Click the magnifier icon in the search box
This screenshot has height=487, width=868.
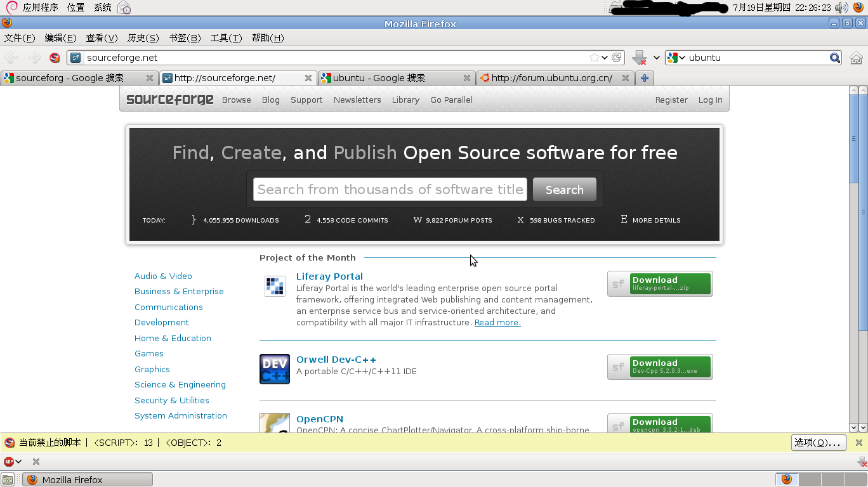point(835,58)
